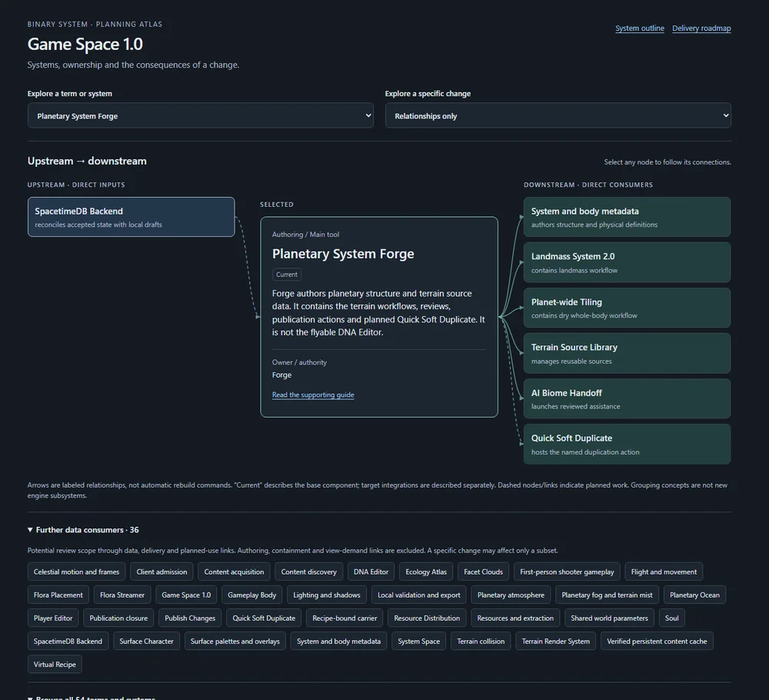
Task: Click the System Space chip
Action: (x=419, y=641)
